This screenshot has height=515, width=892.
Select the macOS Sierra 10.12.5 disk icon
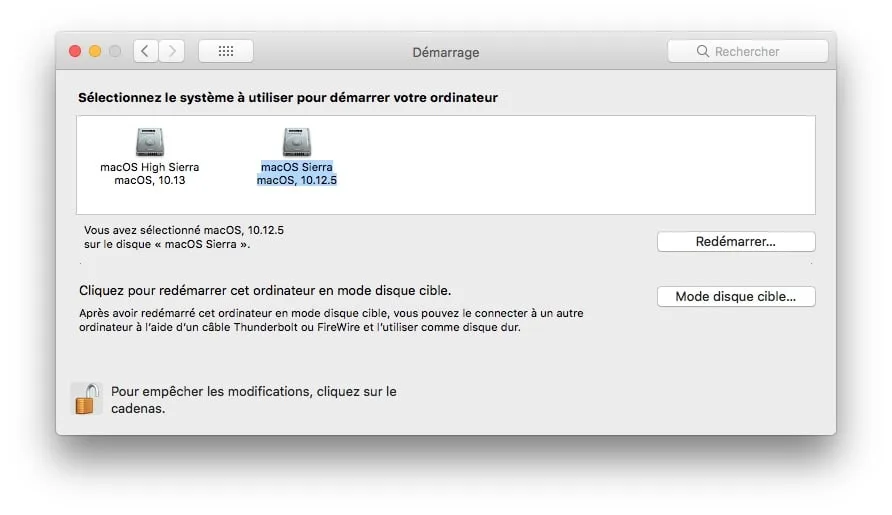tap(296, 142)
